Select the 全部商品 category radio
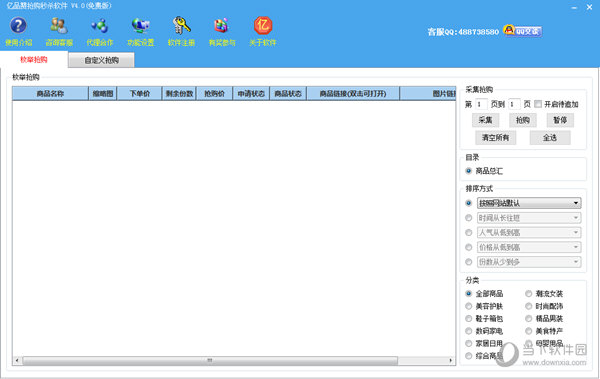The image size is (600, 379). [468, 294]
